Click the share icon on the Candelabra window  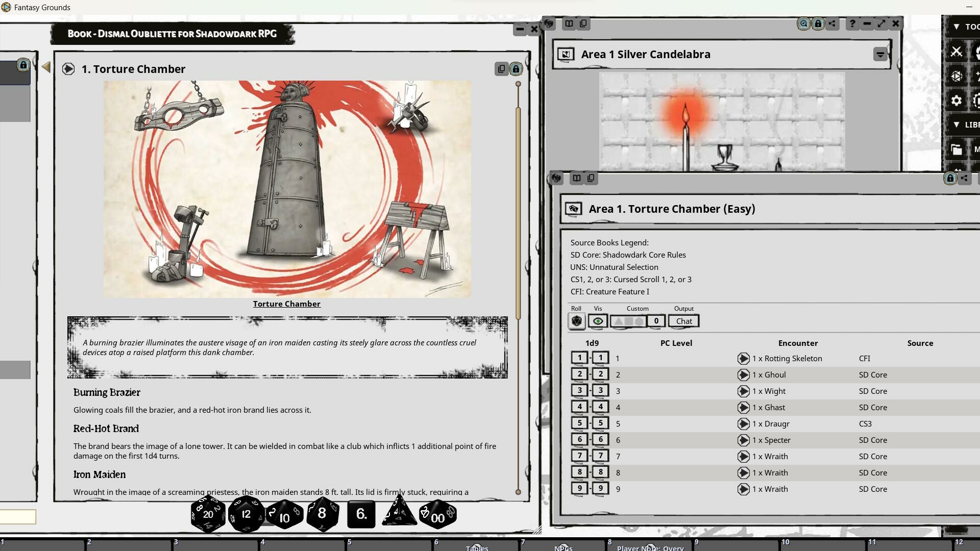[832, 23]
